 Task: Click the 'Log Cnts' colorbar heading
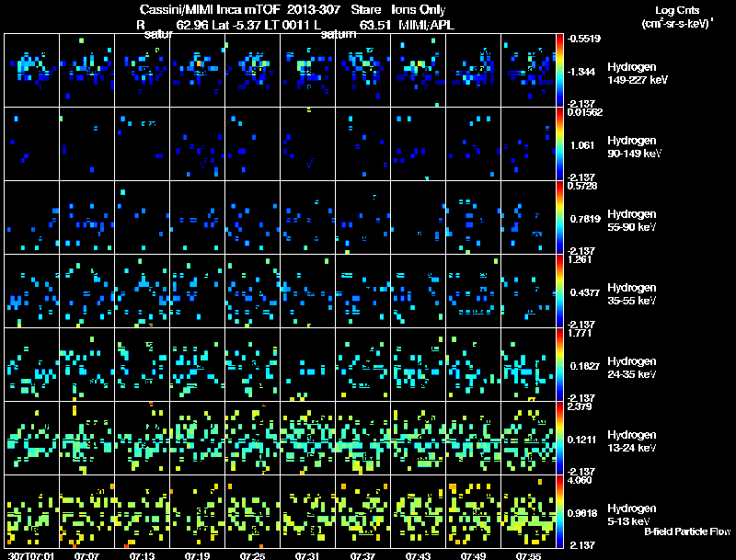pyautogui.click(x=677, y=10)
